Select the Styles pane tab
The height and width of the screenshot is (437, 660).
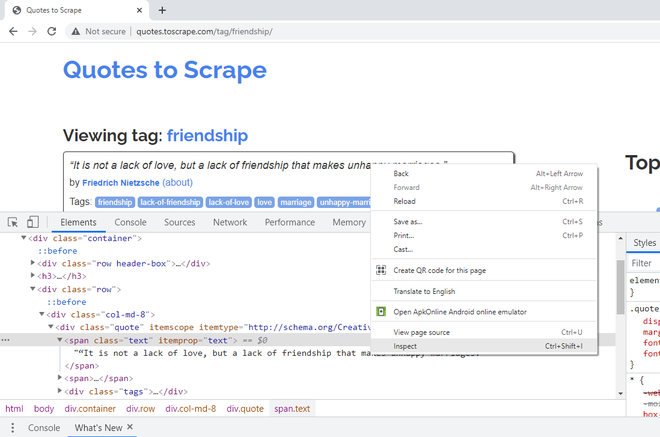(644, 243)
